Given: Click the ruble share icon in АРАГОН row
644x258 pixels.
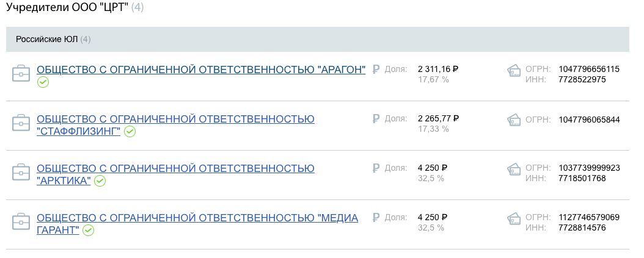Looking at the screenshot, I should [x=376, y=70].
